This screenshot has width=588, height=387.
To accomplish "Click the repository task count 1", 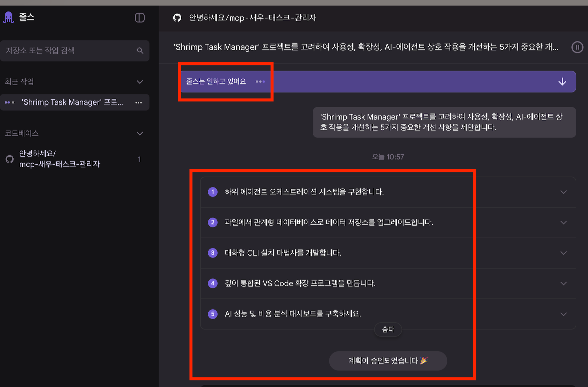I will (139, 159).
